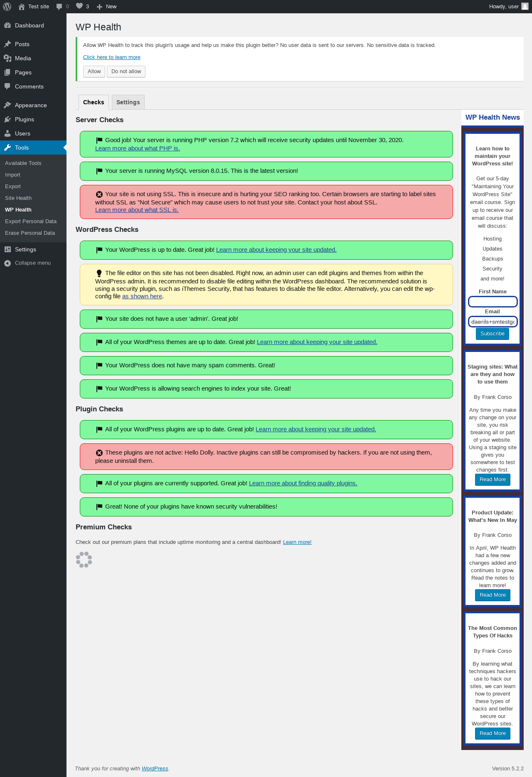Open Test site home icon link
The image size is (532, 777).
pyautogui.click(x=22, y=7)
